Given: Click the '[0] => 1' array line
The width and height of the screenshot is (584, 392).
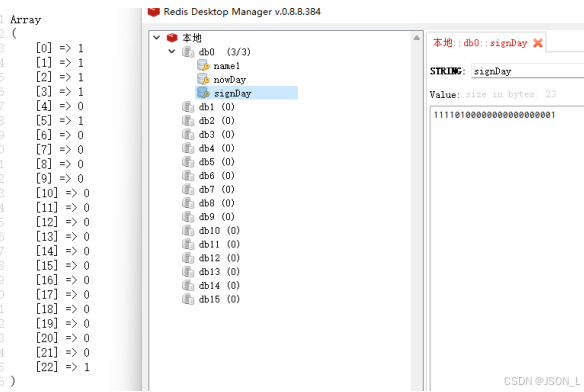Looking at the screenshot, I should tap(60, 48).
